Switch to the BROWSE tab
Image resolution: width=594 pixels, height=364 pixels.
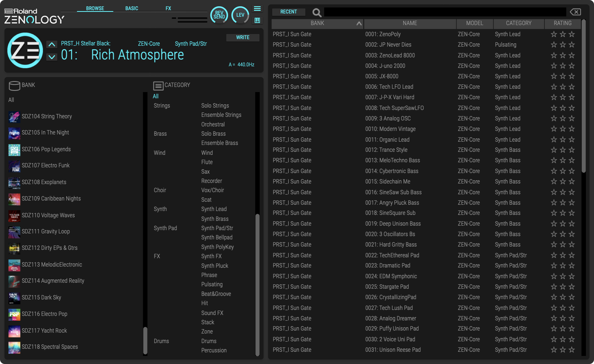coord(95,8)
